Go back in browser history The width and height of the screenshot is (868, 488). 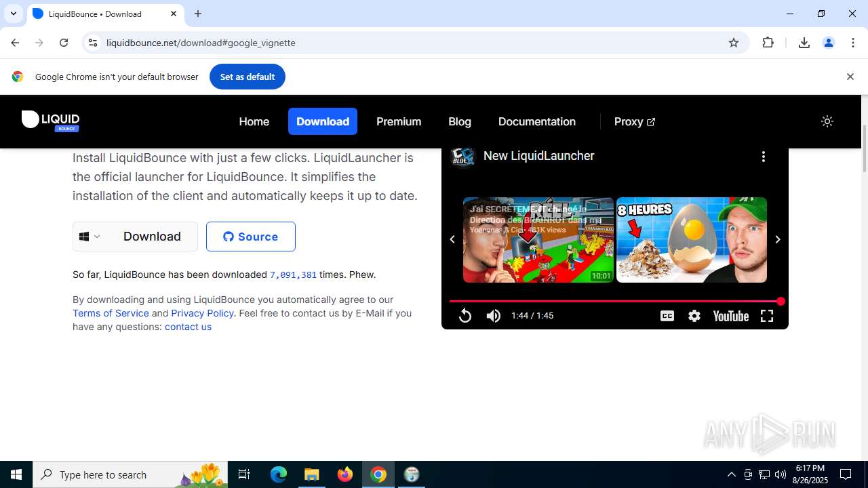(15, 43)
